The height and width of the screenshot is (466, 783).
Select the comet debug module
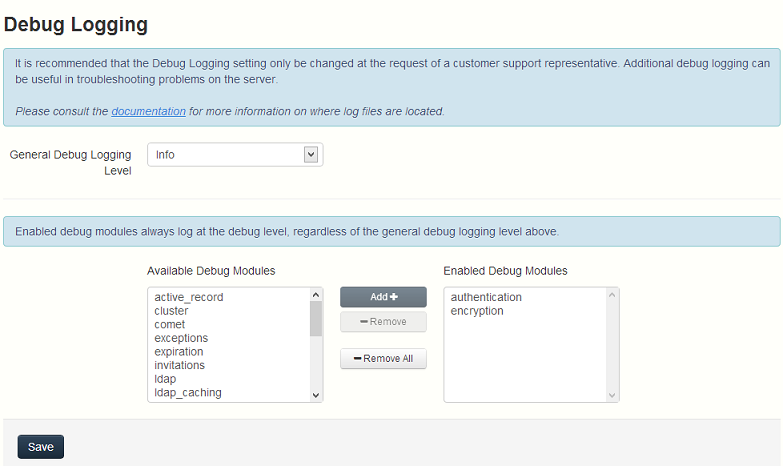tap(170, 325)
